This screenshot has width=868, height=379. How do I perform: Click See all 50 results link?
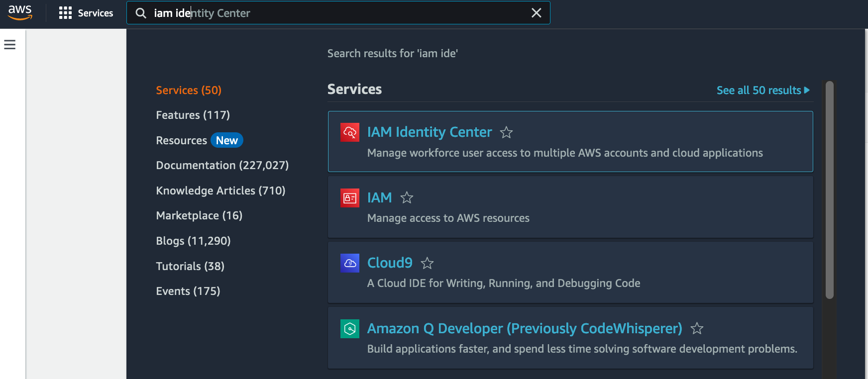[x=763, y=90]
